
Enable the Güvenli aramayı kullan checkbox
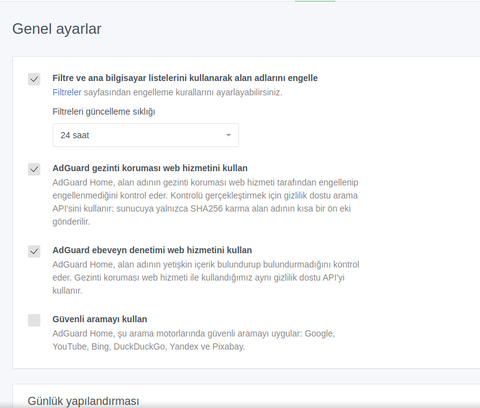34,320
